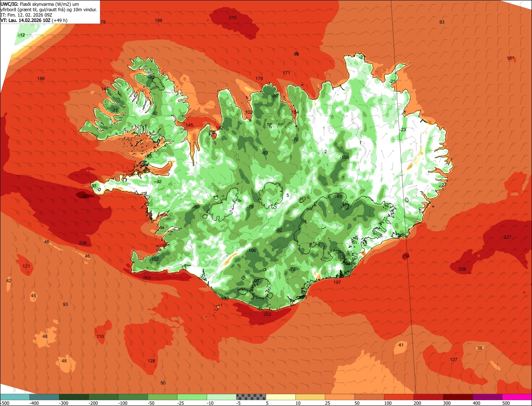Screen dimensions: 532x406
Task: Click the 263 value off the southwest peninsula
Action: pos(147,278)
